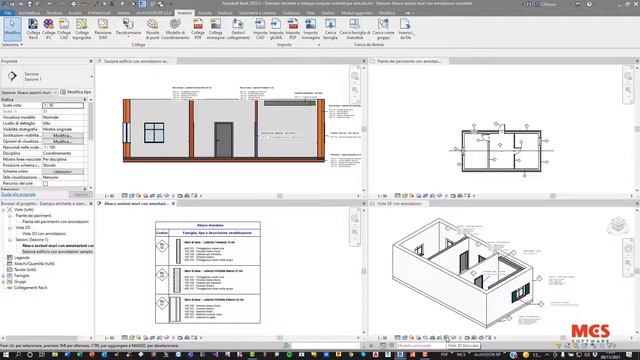The height and width of the screenshot is (360, 640).
Task: Close the Proprietà panel
Action: (x=91, y=61)
